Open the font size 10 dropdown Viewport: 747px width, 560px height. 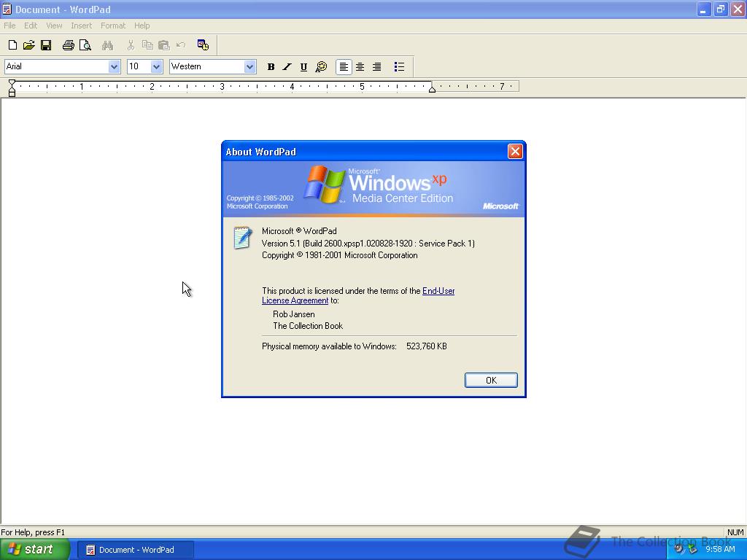(x=156, y=66)
